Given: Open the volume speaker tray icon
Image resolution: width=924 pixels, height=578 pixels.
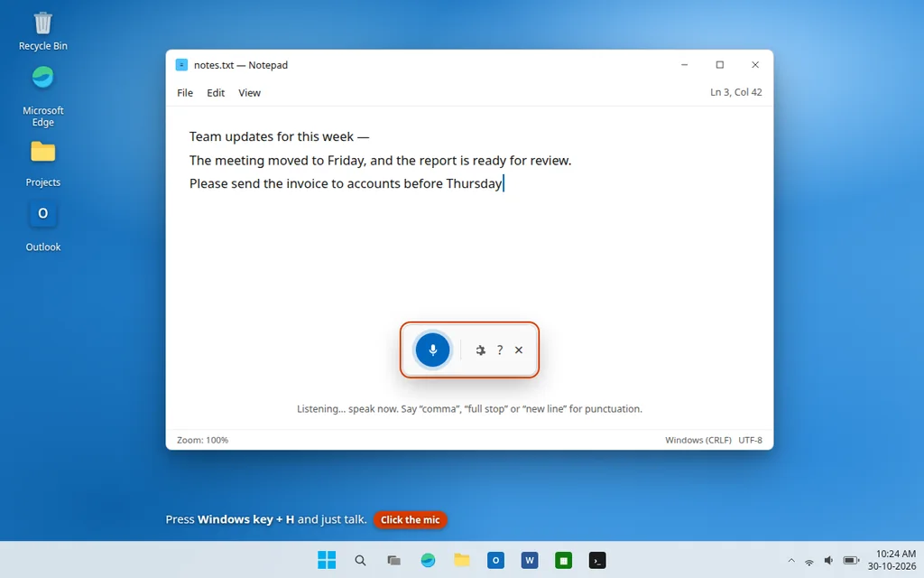Looking at the screenshot, I should (x=828, y=561).
